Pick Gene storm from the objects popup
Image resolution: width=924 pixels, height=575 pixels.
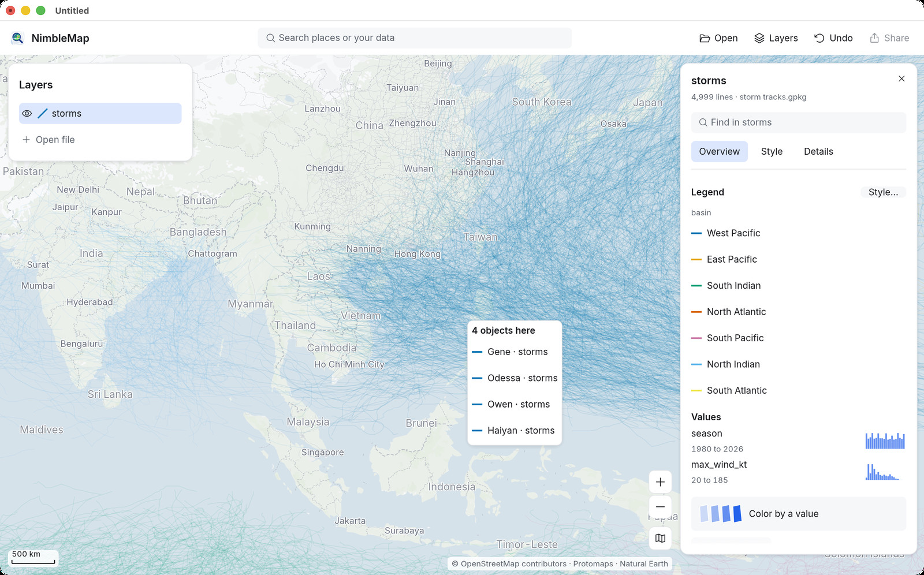coord(515,352)
